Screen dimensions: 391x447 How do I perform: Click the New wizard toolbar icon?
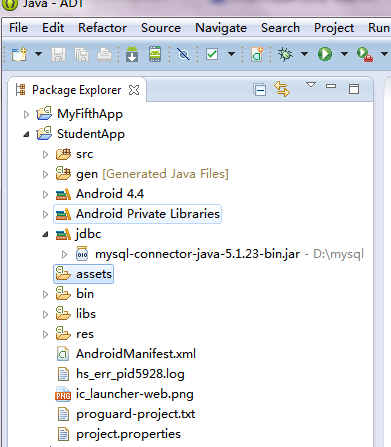pyautogui.click(x=19, y=54)
